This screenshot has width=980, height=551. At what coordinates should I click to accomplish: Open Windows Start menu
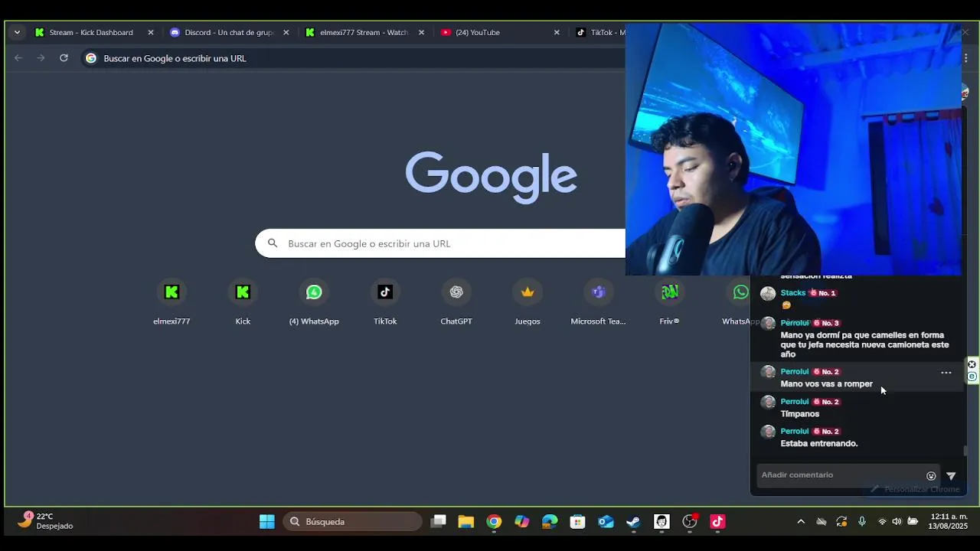pos(266,522)
